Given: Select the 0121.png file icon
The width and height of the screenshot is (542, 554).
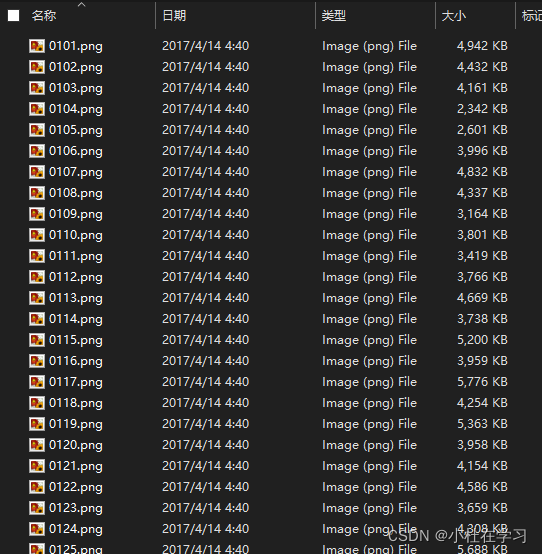Looking at the screenshot, I should click(37, 466).
